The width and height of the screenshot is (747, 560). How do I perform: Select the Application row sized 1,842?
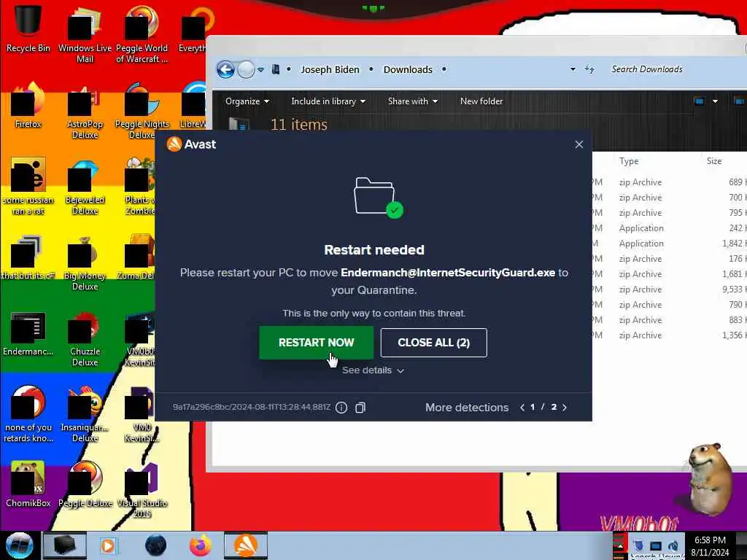pos(670,244)
